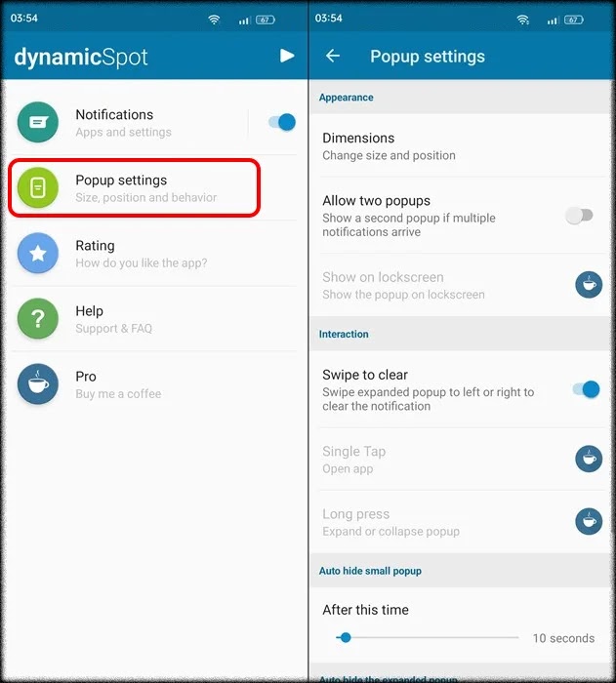The height and width of the screenshot is (683, 616).
Task: Tap the coffee icon beside Show on lockscreen
Action: 589,285
